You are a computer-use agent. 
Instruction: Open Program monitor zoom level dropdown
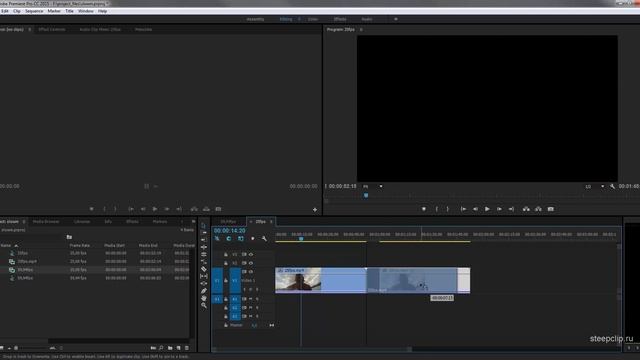tap(373, 186)
